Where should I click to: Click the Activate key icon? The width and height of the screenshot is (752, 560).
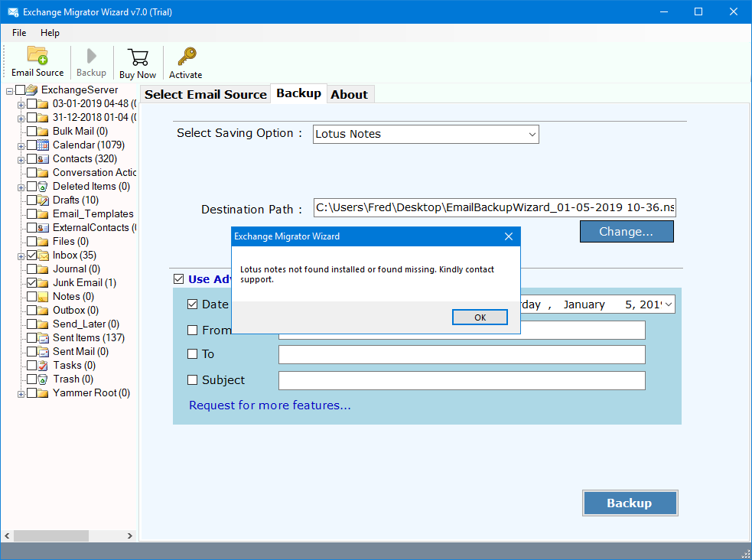click(x=187, y=56)
